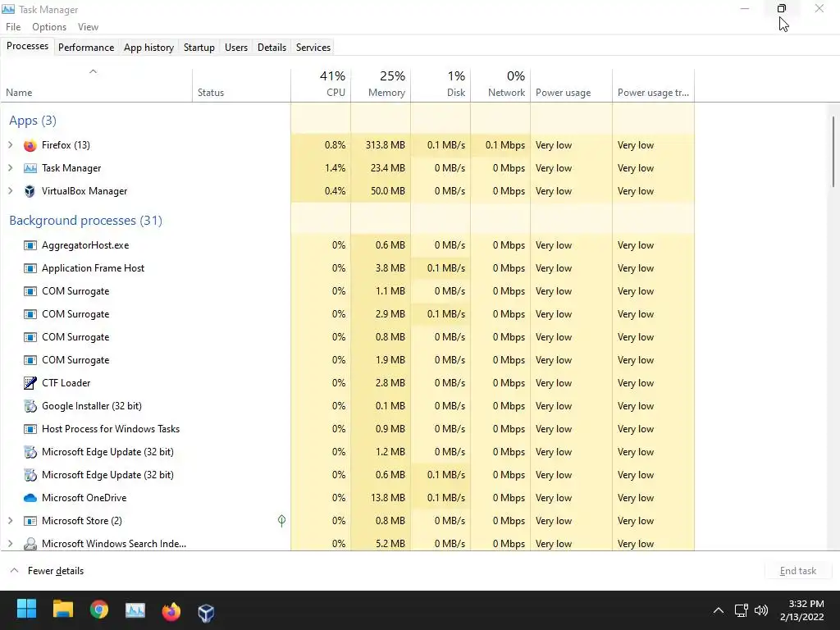Screen dimensions: 840x630
Task: Expand the VirtualBox Manager process row
Action: [x=10, y=191]
